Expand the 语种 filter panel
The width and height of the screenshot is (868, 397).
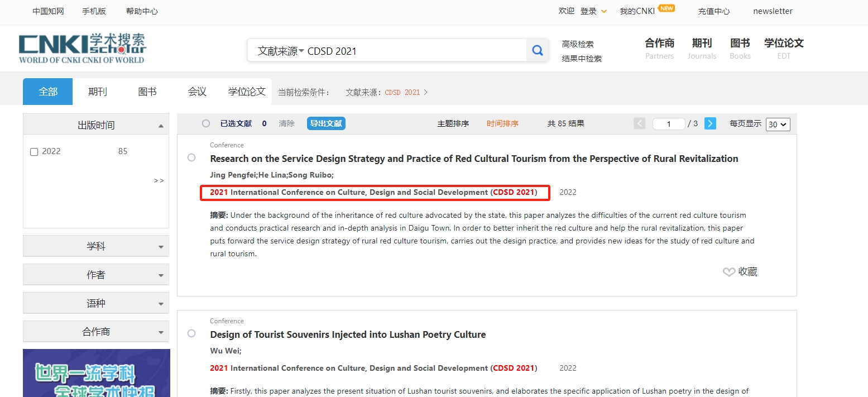(x=96, y=303)
